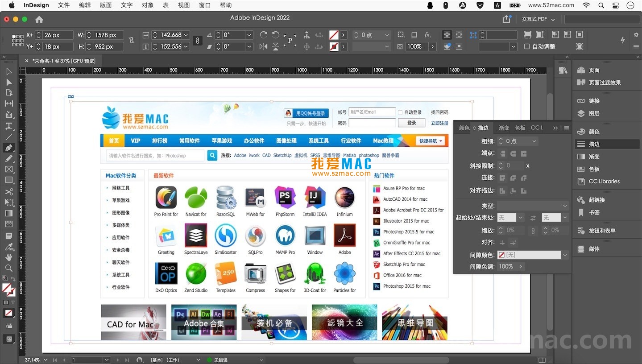
Task: Click the fill swatch in control bar
Action: [334, 35]
